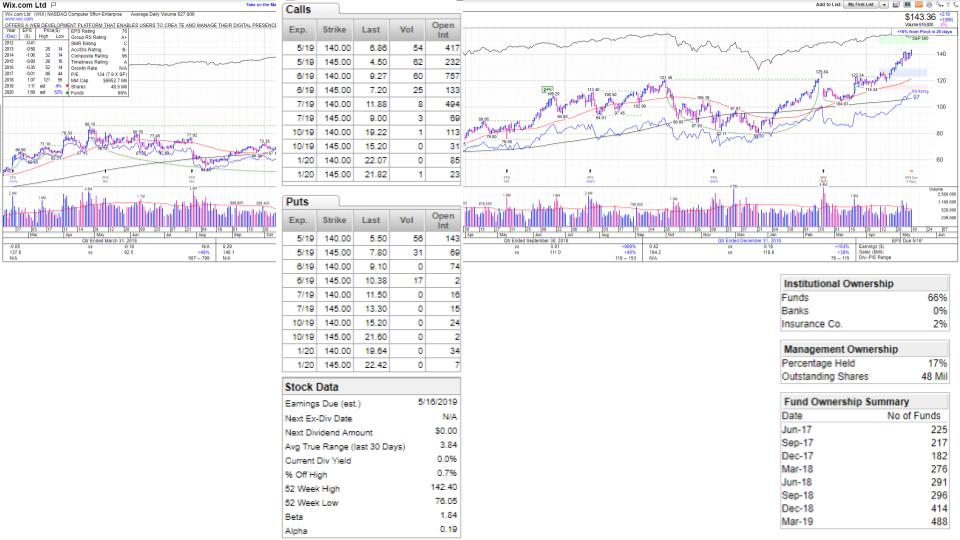Click the Calls last price 4.50
960x540 pixels.
(378, 62)
